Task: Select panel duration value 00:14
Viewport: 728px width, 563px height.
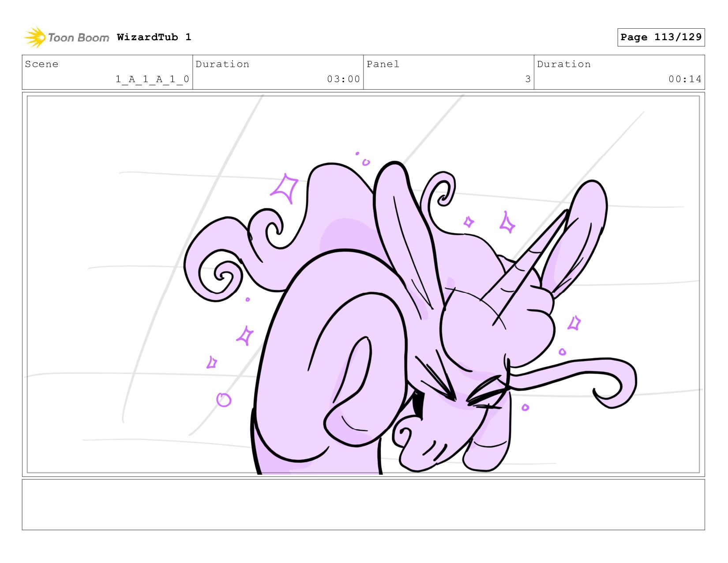Action: tap(685, 79)
